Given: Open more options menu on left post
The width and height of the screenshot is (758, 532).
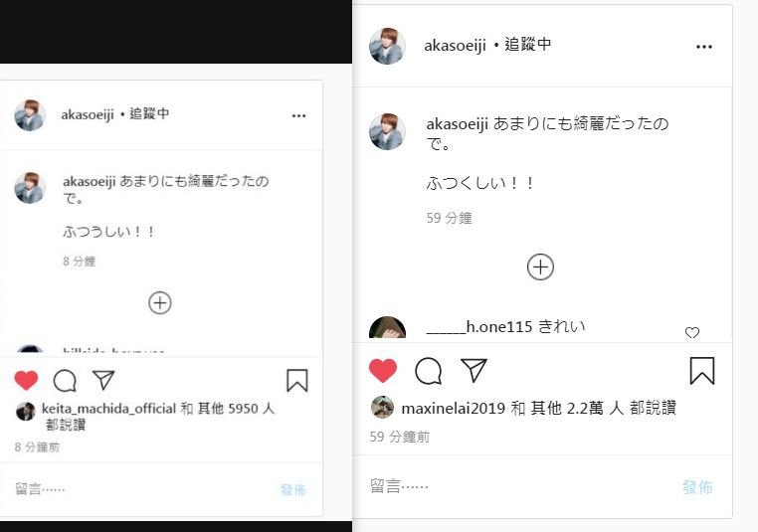Looking at the screenshot, I should click(298, 115).
